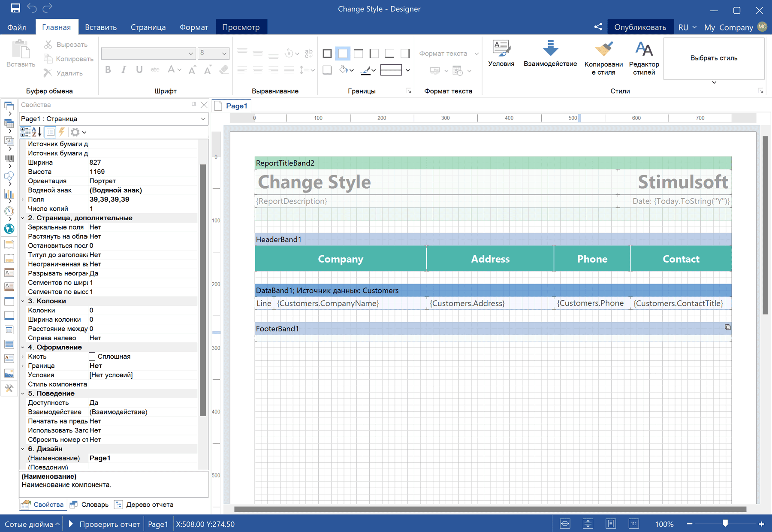Select chart components icon in left toolbox

9,194
